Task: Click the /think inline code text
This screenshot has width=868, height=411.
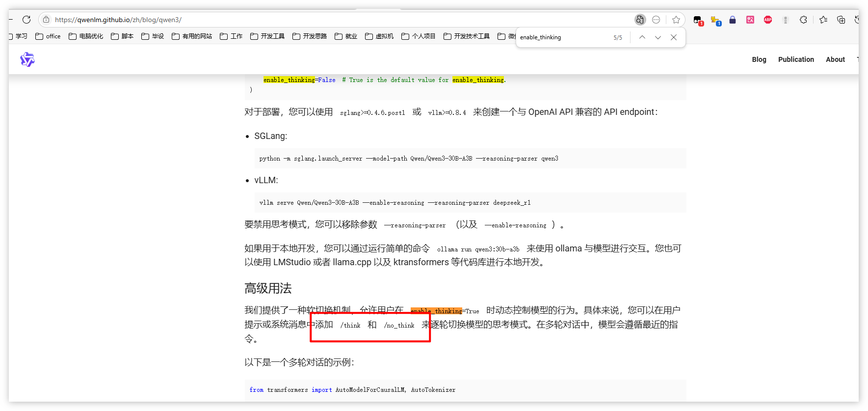Action: (x=350, y=326)
